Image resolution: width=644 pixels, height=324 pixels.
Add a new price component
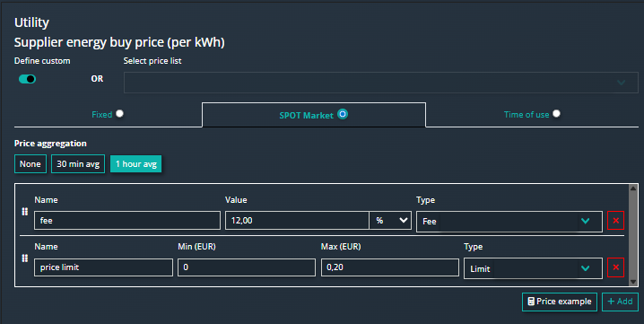pos(620,302)
